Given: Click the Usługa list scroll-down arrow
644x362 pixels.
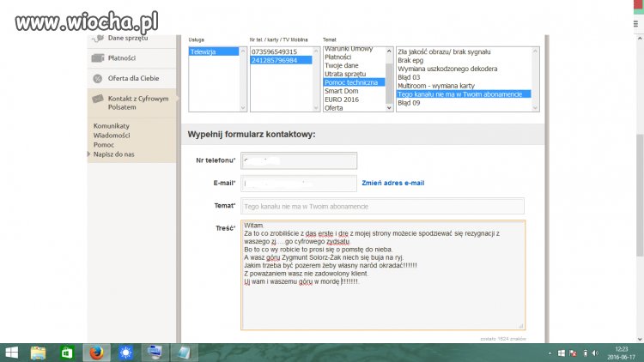Looking at the screenshot, I should [x=243, y=108].
